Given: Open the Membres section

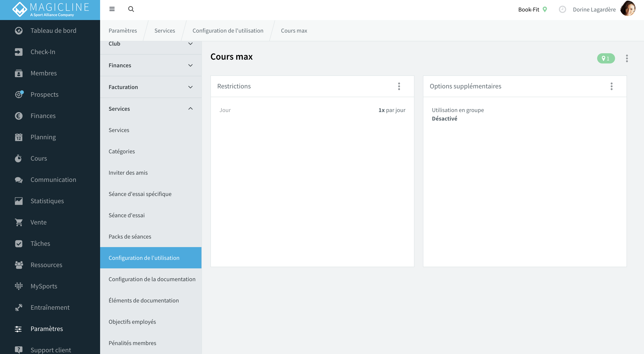Looking at the screenshot, I should pyautogui.click(x=50, y=73).
